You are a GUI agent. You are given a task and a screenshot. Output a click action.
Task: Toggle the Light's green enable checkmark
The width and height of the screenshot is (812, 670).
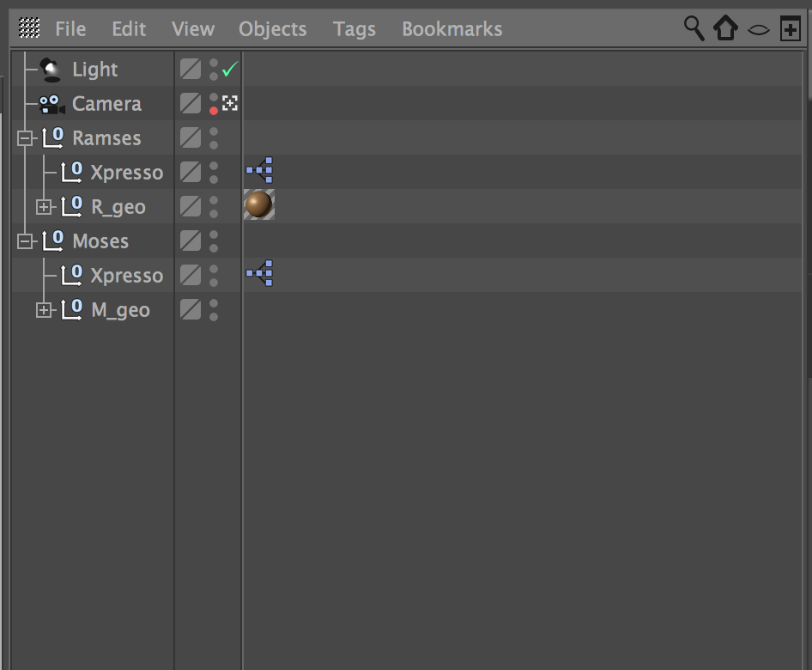point(229,70)
